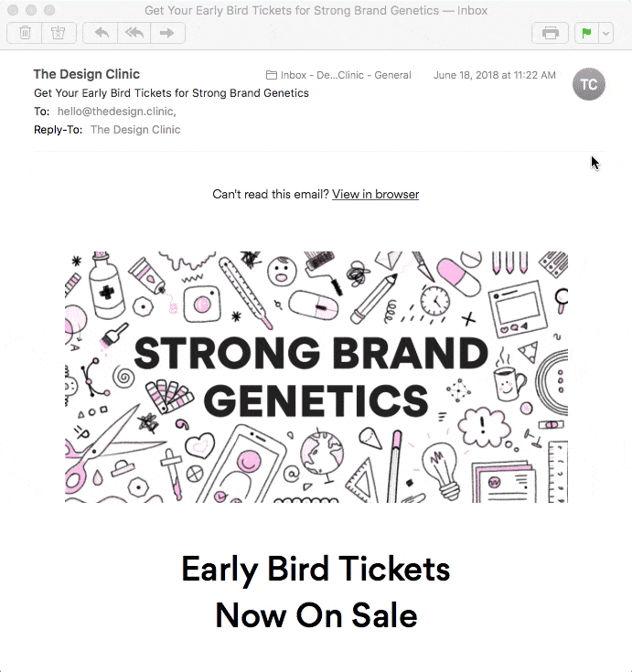Click the trash icon to delete the message
The image size is (632, 672).
pos(25,33)
